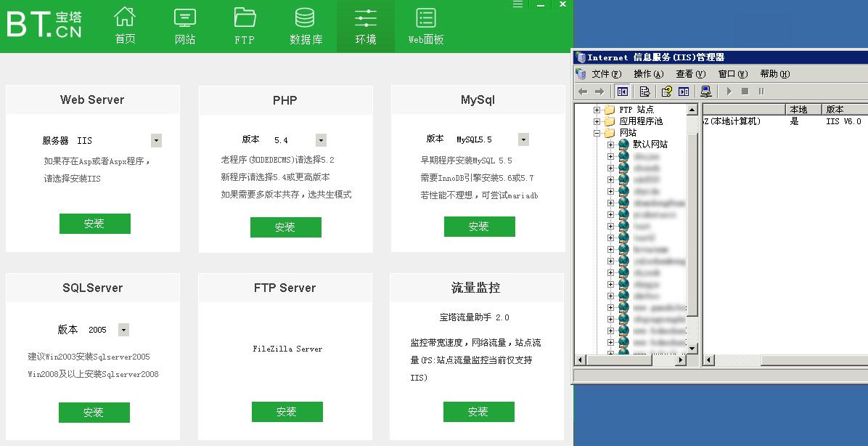Click 安装 under FTP Server
Screen dimensions: 868x446
(x=287, y=412)
